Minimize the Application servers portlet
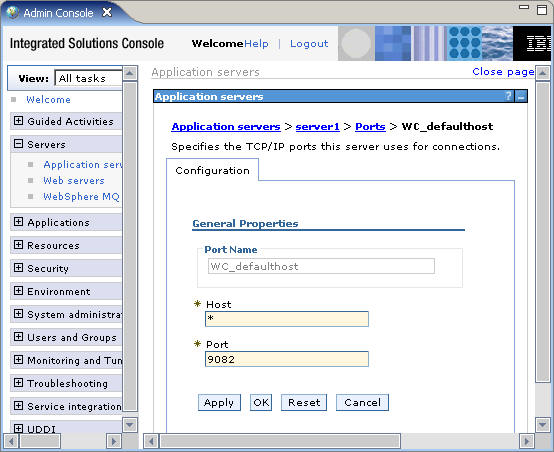The width and height of the screenshot is (554, 452). [x=520, y=96]
